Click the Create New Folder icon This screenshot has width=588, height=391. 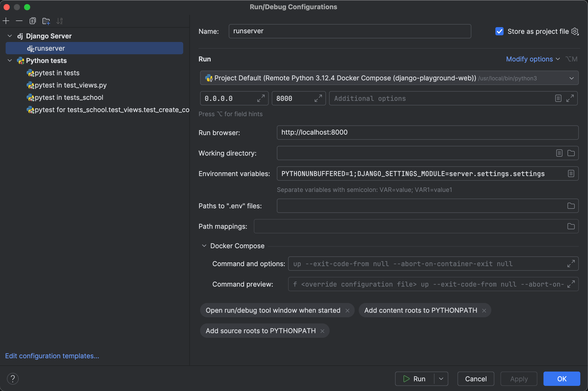click(46, 21)
